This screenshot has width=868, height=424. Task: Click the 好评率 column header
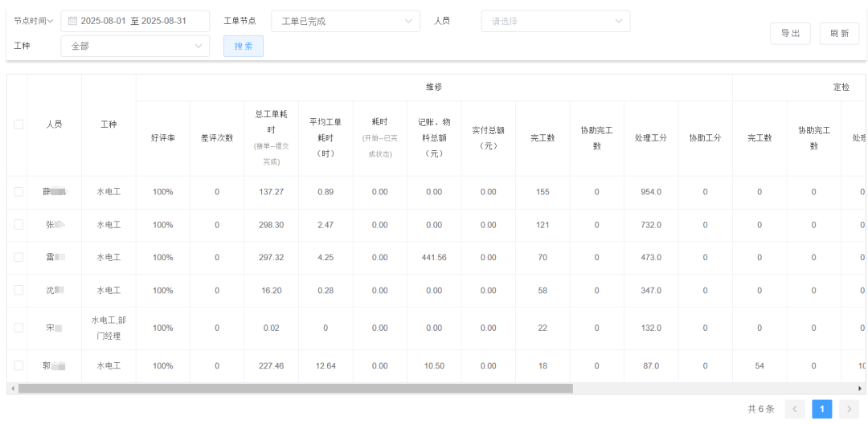coord(162,138)
